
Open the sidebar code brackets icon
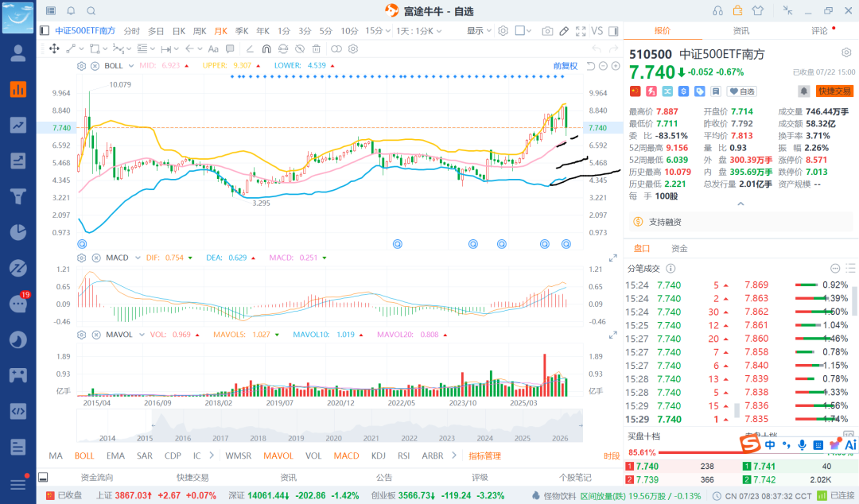18,411
